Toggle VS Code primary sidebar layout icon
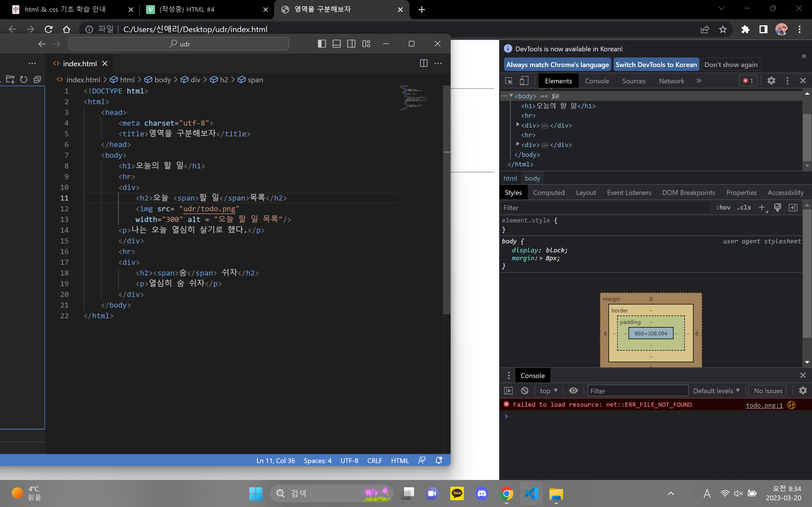This screenshot has width=812, height=507. click(321, 44)
